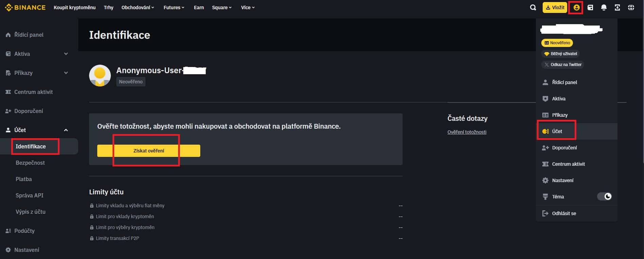Click the Anonymous-User avatar picture
This screenshot has width=644, height=259.
(x=100, y=76)
